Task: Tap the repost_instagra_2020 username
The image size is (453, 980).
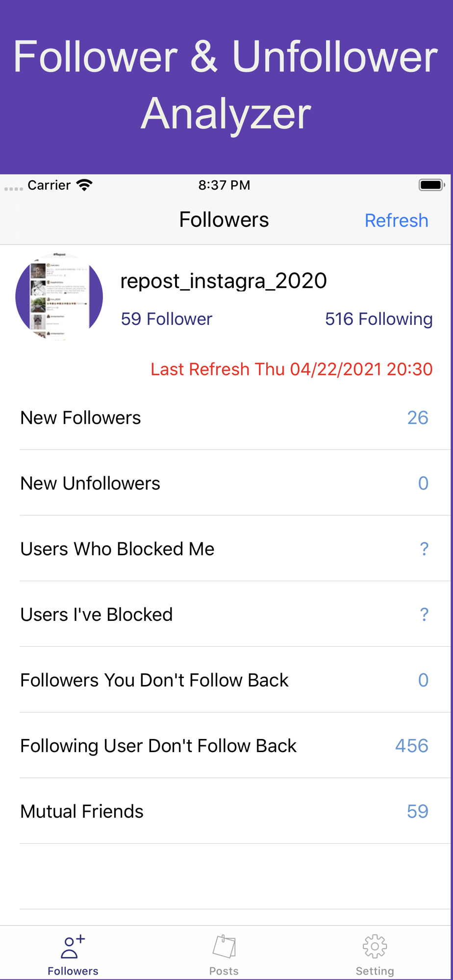Action: pyautogui.click(x=224, y=281)
